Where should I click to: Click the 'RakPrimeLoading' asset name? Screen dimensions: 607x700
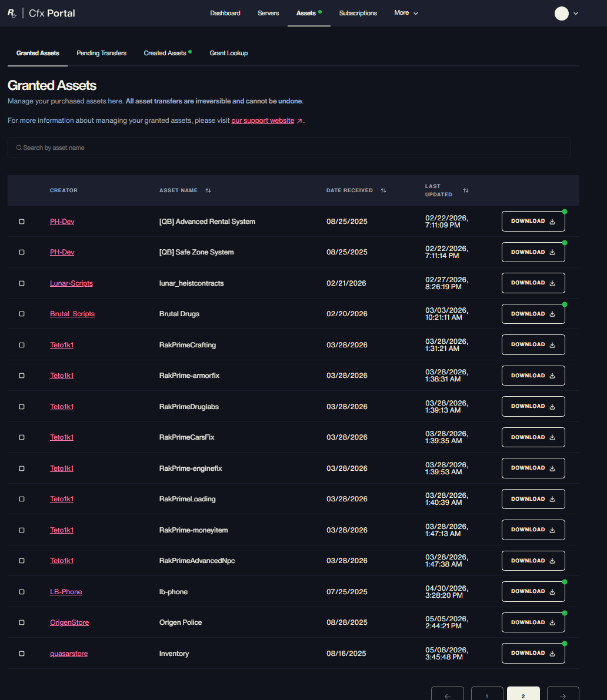point(187,499)
